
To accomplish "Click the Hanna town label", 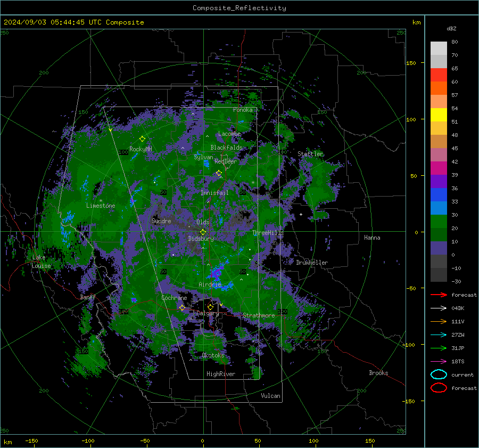I will click(x=372, y=237).
